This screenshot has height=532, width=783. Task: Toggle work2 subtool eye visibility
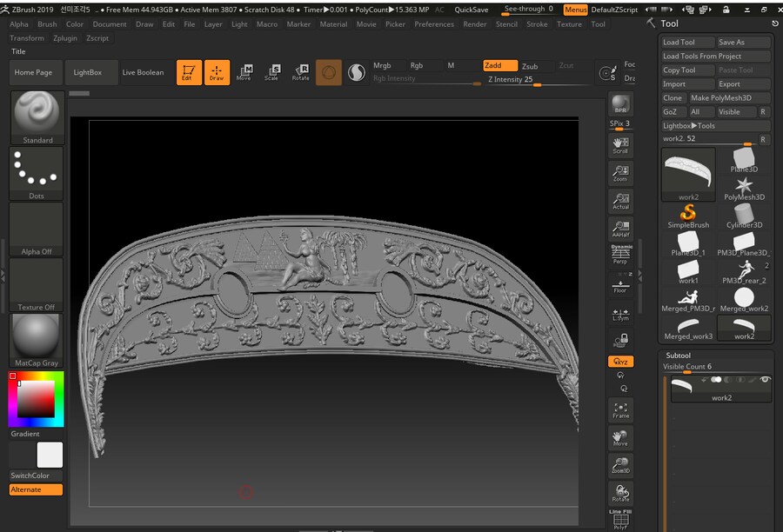click(766, 380)
